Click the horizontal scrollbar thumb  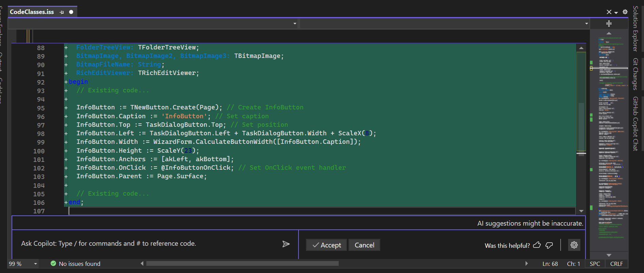click(x=242, y=263)
